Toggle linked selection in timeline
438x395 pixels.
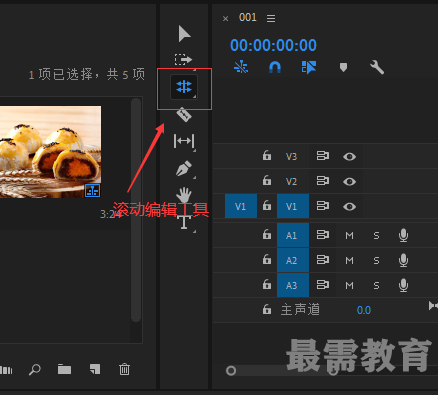tap(309, 67)
